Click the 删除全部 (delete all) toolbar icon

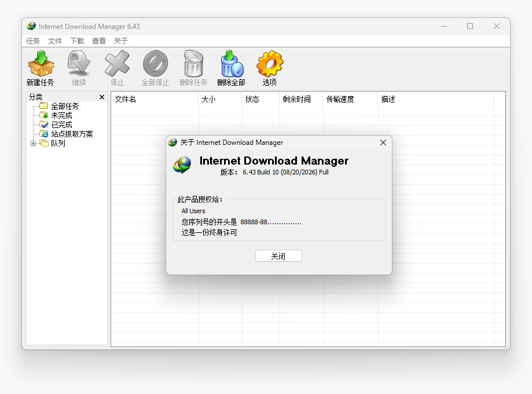point(232,64)
